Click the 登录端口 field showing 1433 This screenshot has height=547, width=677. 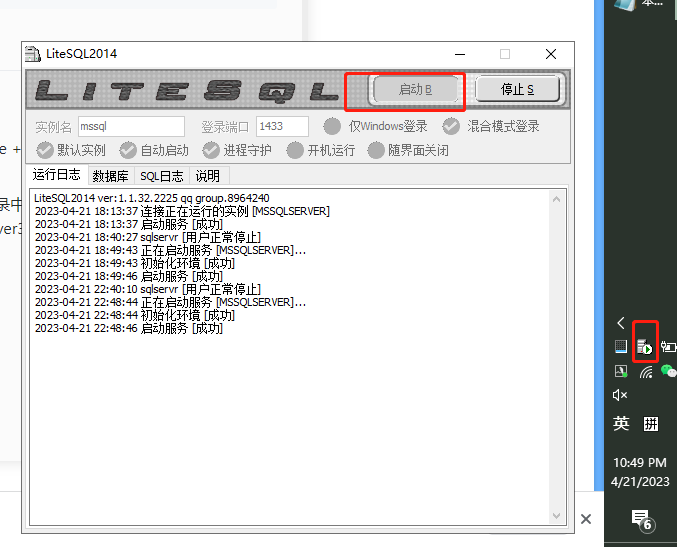pos(282,126)
